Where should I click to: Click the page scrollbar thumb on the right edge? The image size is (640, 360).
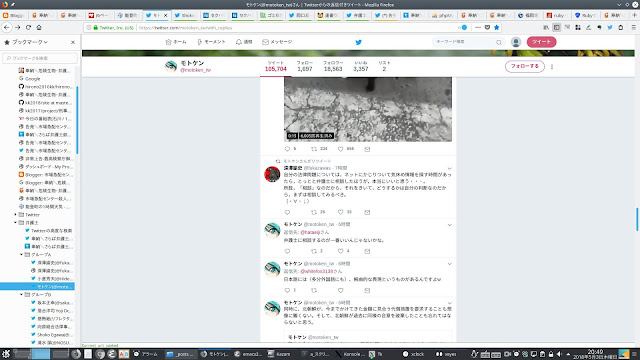click(x=637, y=220)
